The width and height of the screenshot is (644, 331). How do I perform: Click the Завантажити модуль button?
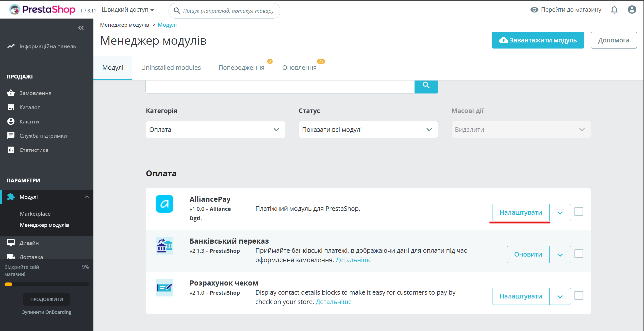(538, 40)
